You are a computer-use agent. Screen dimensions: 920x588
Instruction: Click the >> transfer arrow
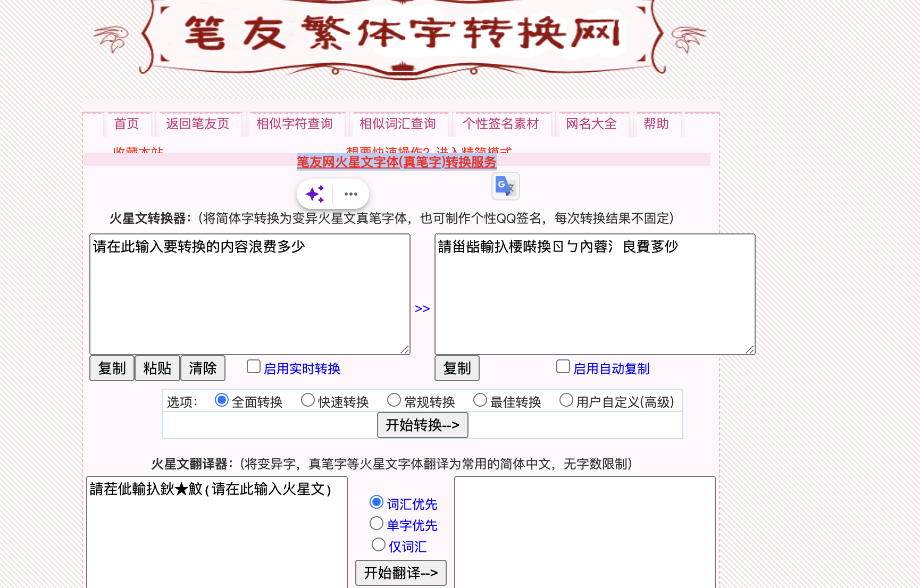pos(423,308)
